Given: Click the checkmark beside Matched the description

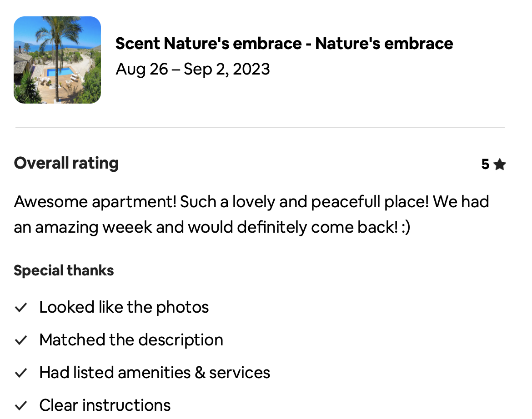Looking at the screenshot, I should [x=21, y=340].
